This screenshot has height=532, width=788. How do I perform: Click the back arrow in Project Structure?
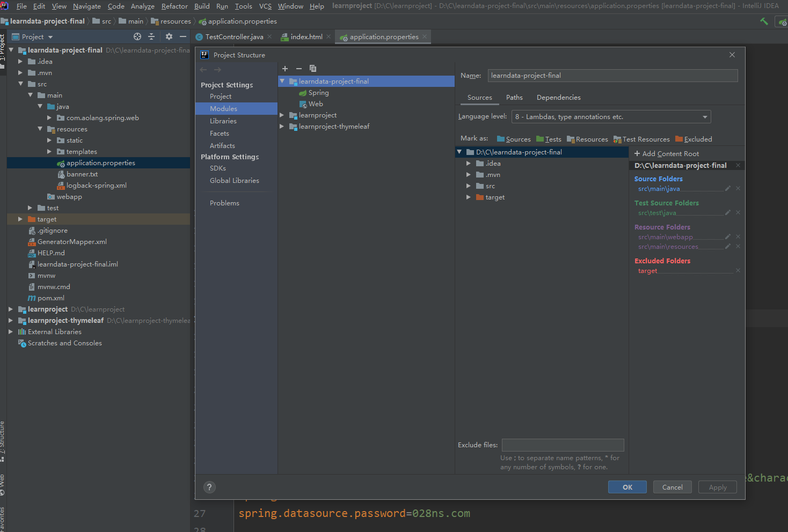[x=203, y=70]
